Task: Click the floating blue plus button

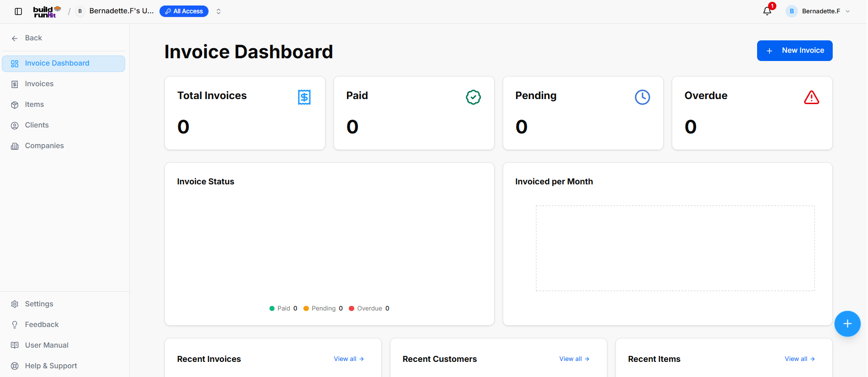Action: (x=847, y=324)
